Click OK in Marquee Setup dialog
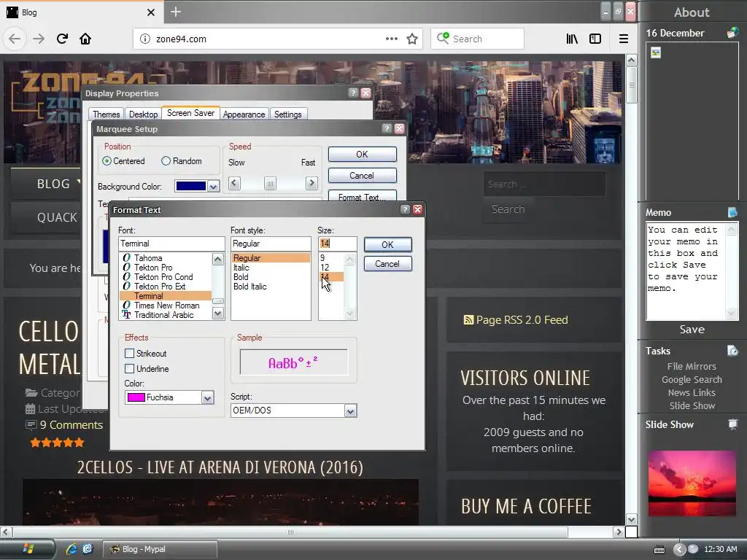Screen dimensions: 747x560 pos(362,155)
